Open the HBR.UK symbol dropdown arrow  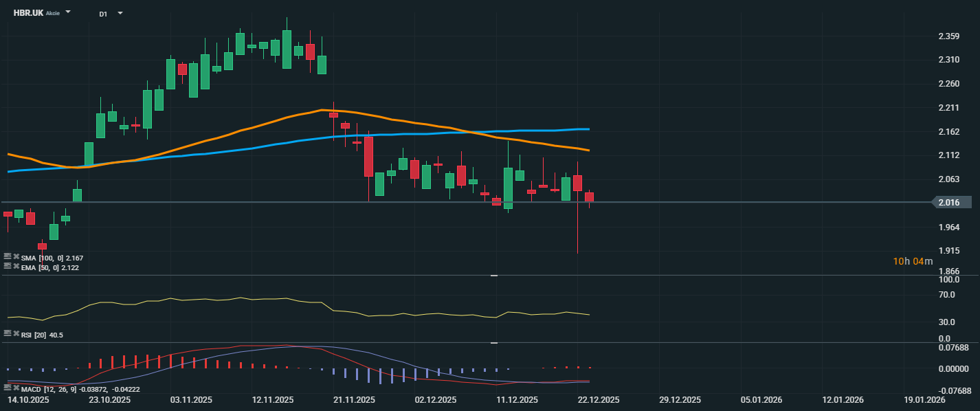[x=68, y=12]
